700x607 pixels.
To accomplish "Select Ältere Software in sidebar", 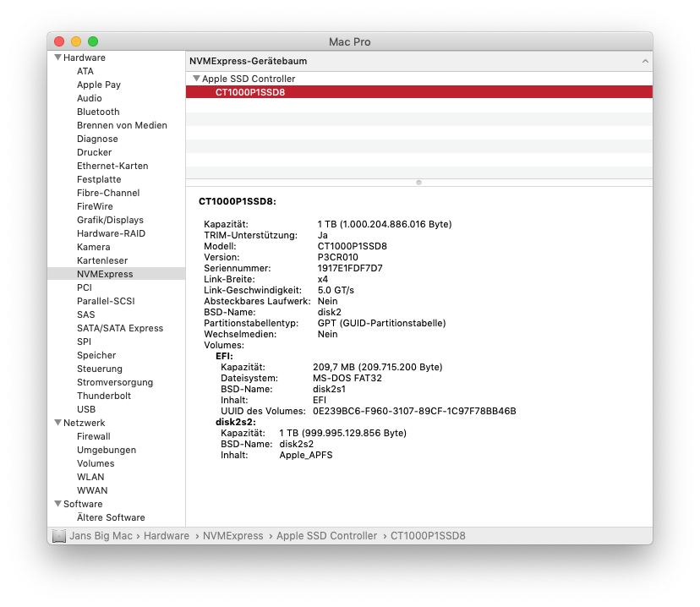I will [111, 517].
